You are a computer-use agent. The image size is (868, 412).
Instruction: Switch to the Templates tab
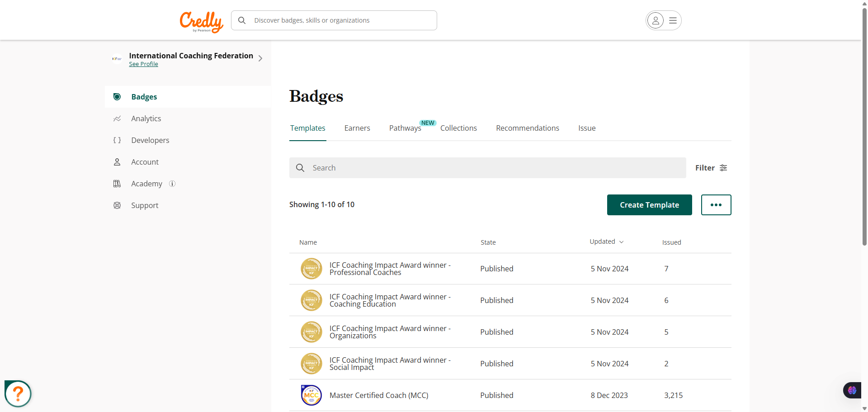tap(308, 128)
